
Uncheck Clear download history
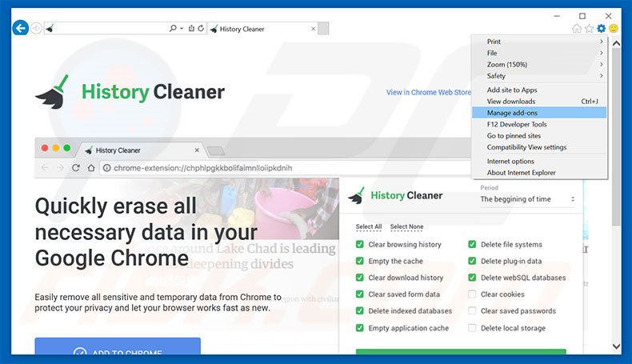(359, 278)
